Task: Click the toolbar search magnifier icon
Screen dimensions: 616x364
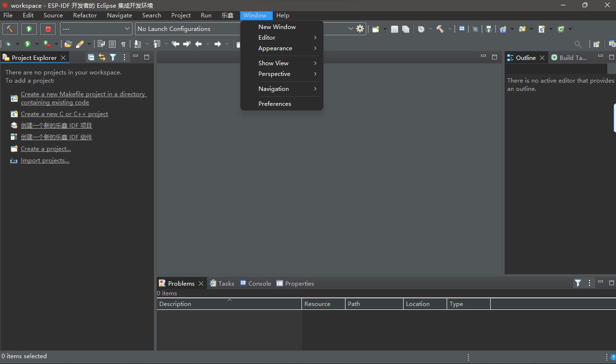Action: tap(578, 44)
